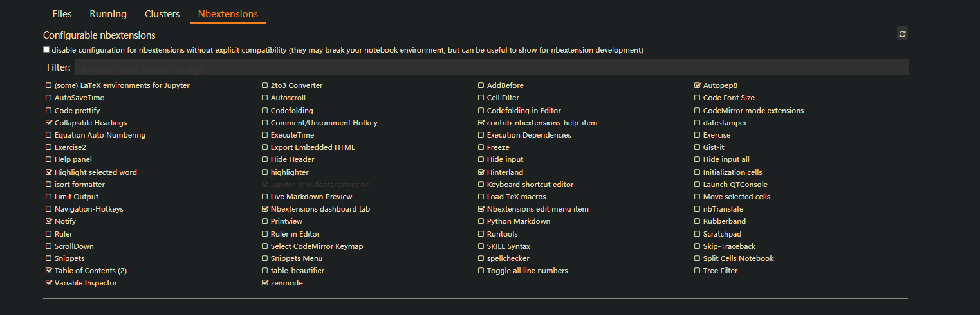Uncheck the Collapsible Headings checkbox
The height and width of the screenshot is (315, 980).
click(x=49, y=123)
